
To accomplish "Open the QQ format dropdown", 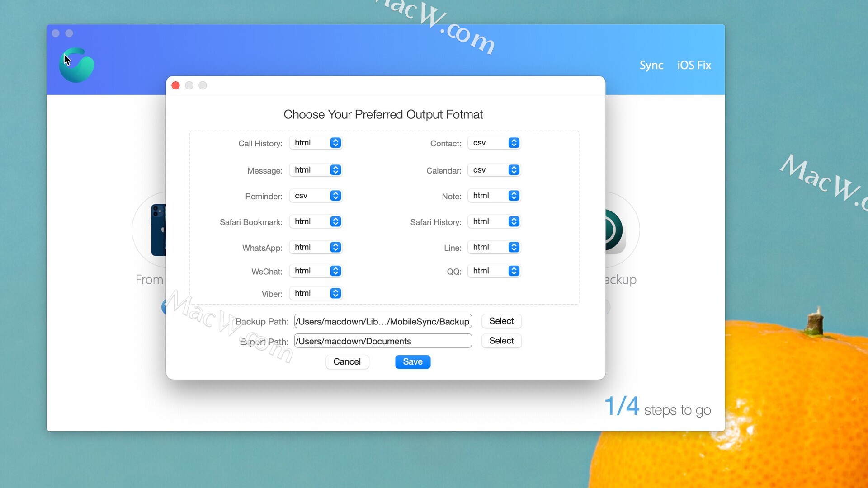I will click(494, 271).
